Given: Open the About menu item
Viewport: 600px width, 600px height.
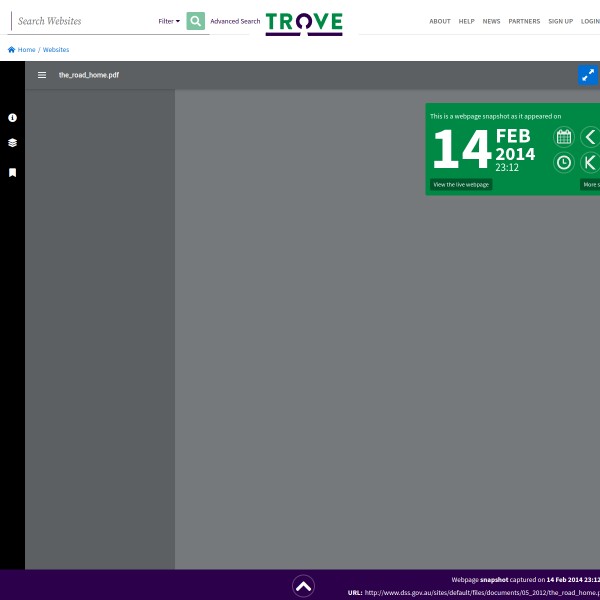Looking at the screenshot, I should click(440, 21).
